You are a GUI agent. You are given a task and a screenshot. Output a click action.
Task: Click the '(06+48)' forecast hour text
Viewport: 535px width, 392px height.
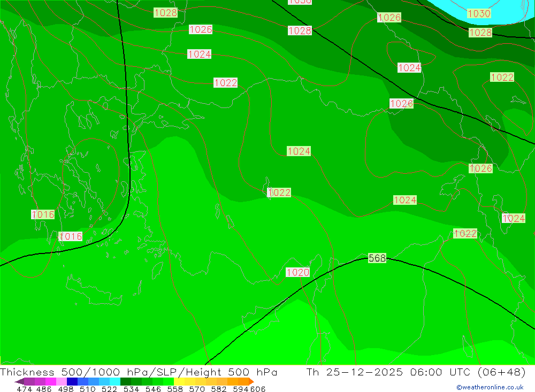[x=502, y=372]
